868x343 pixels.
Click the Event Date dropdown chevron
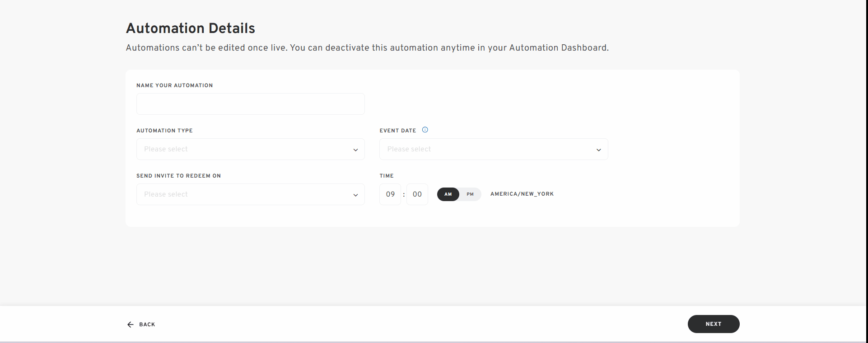[599, 149]
